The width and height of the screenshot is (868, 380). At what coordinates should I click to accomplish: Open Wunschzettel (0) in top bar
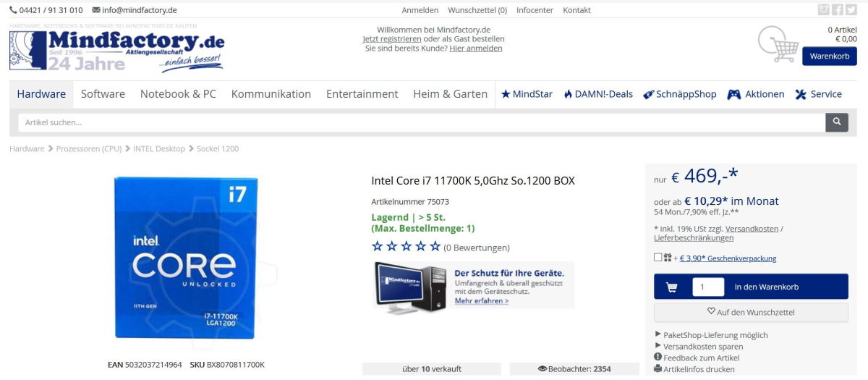pyautogui.click(x=477, y=10)
